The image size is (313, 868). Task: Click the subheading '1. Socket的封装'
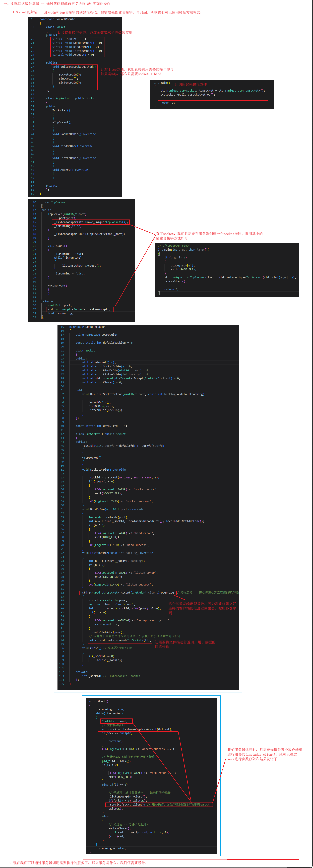(25, 12)
